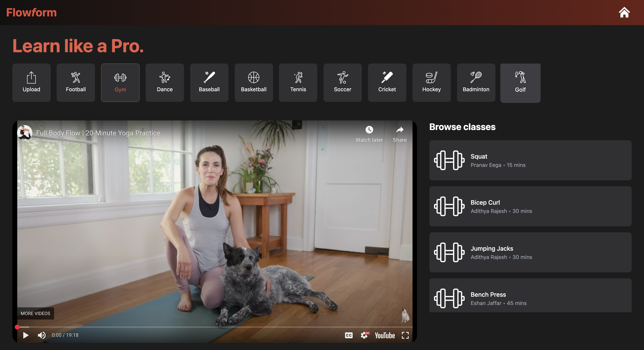Open the Upload tile
The image size is (644, 350).
click(x=31, y=82)
